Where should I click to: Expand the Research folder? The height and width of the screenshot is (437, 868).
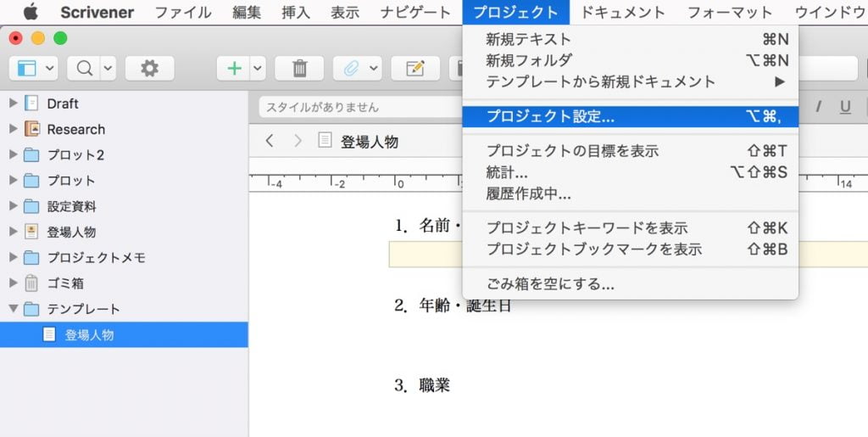click(x=14, y=128)
